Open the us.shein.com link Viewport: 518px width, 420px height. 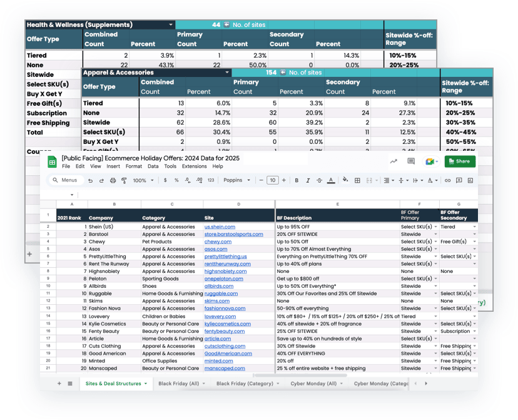point(220,227)
